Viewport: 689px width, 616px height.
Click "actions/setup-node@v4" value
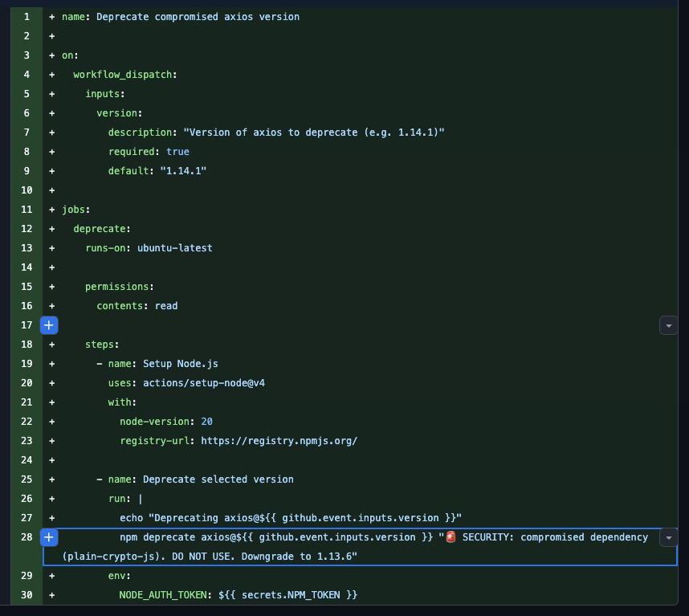(x=204, y=383)
